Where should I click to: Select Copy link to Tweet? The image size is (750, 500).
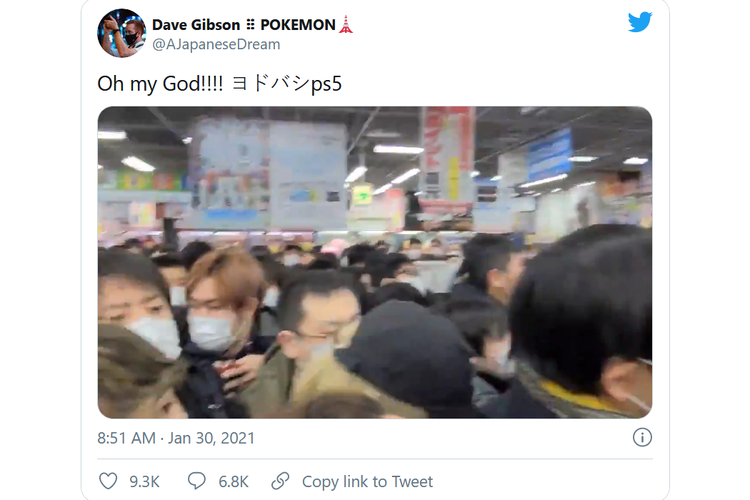[x=367, y=481]
